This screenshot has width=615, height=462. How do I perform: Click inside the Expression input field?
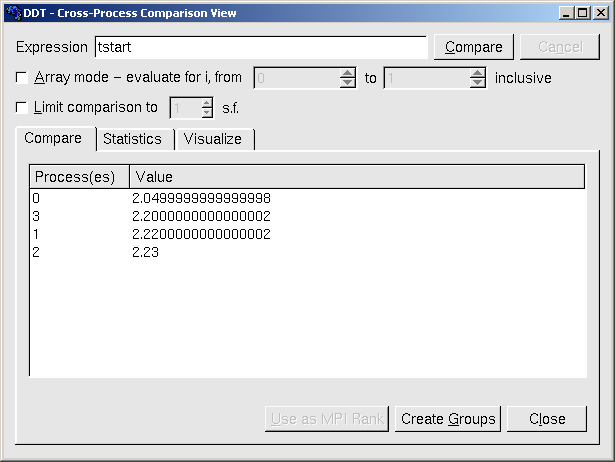(x=260, y=47)
